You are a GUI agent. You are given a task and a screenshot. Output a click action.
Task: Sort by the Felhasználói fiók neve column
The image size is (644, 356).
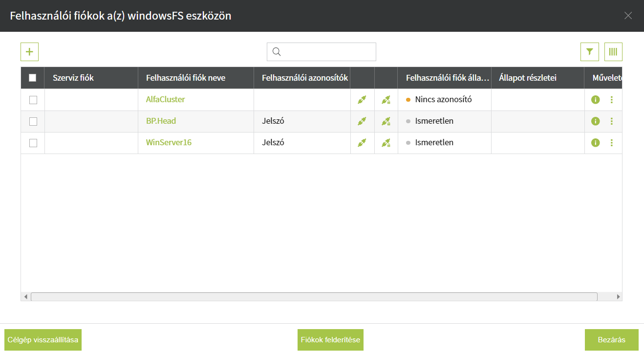click(186, 78)
